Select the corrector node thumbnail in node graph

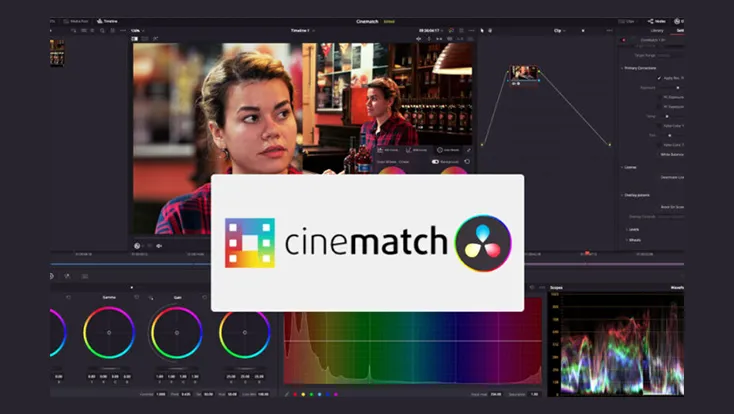[524, 73]
